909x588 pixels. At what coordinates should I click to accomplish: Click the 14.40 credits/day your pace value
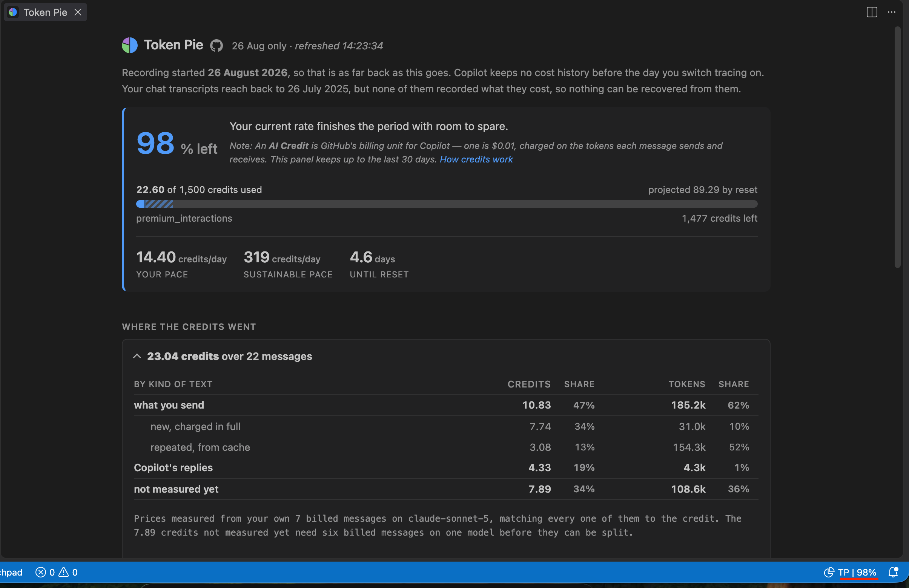181,257
